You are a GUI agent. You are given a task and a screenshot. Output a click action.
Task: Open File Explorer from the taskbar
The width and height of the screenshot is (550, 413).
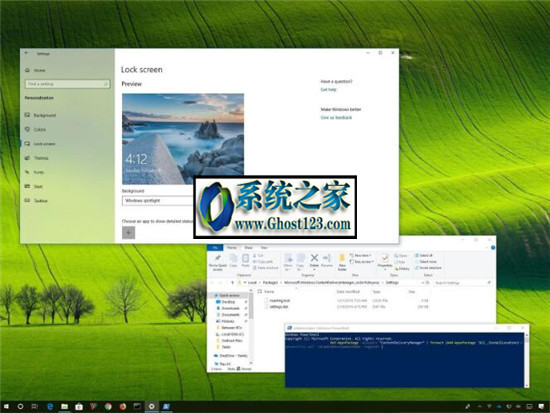65,407
